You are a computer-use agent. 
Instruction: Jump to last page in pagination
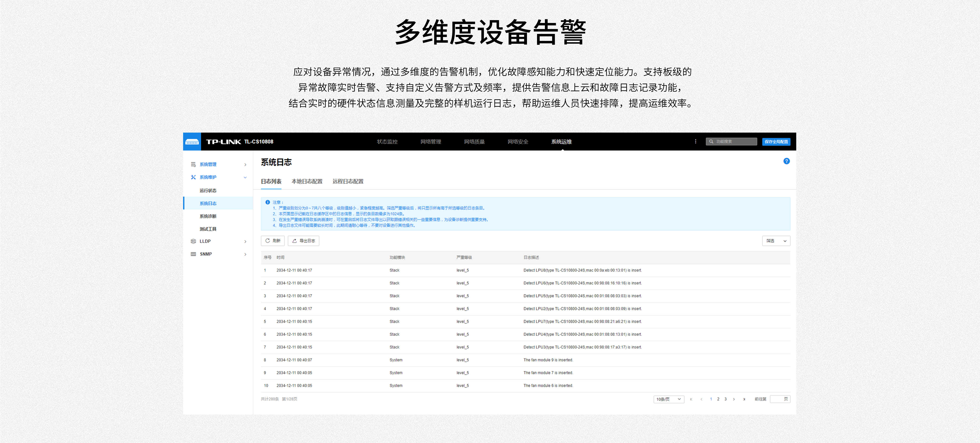(744, 399)
